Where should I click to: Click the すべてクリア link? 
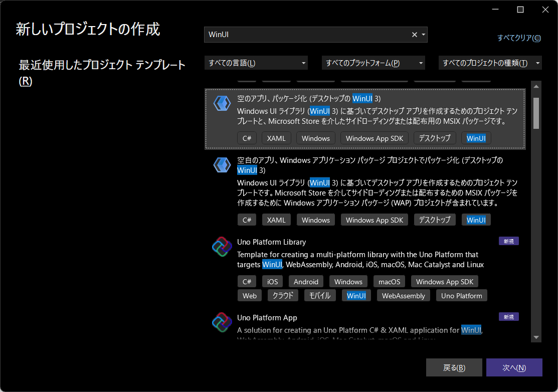click(x=519, y=38)
